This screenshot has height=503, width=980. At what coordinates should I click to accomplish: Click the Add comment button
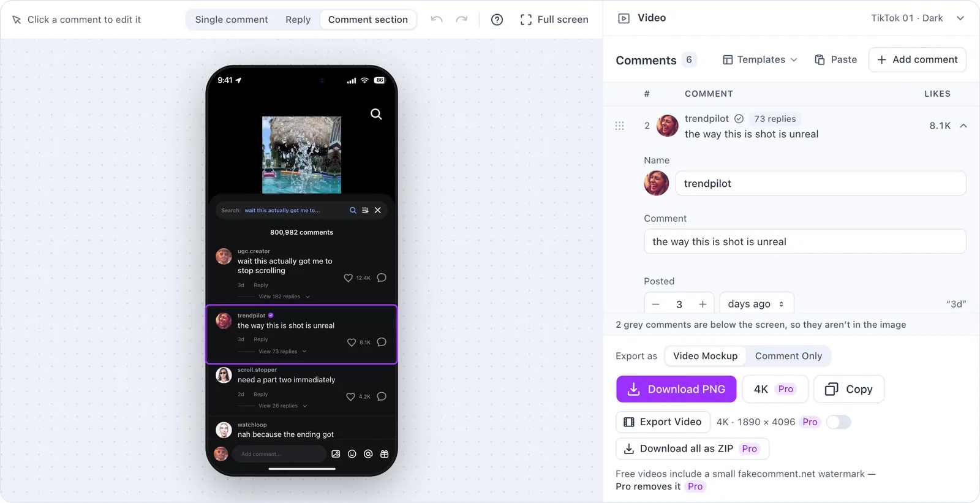pos(917,59)
